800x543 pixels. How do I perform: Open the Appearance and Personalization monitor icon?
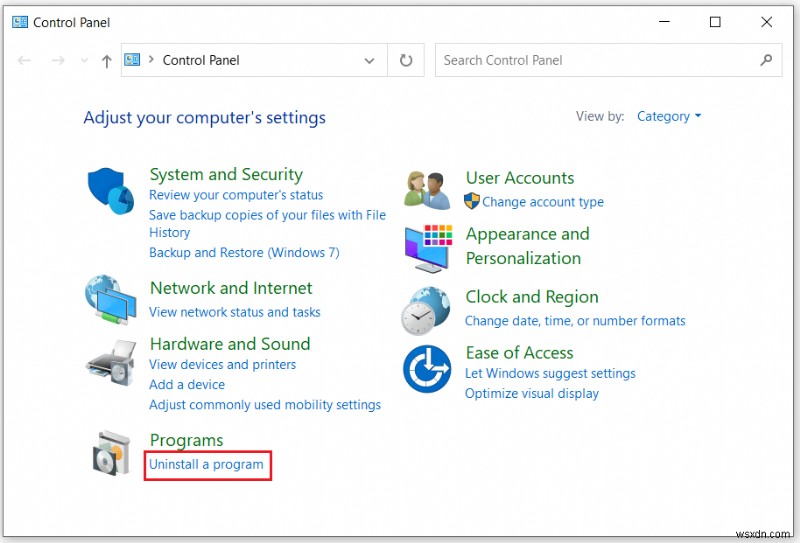point(429,249)
